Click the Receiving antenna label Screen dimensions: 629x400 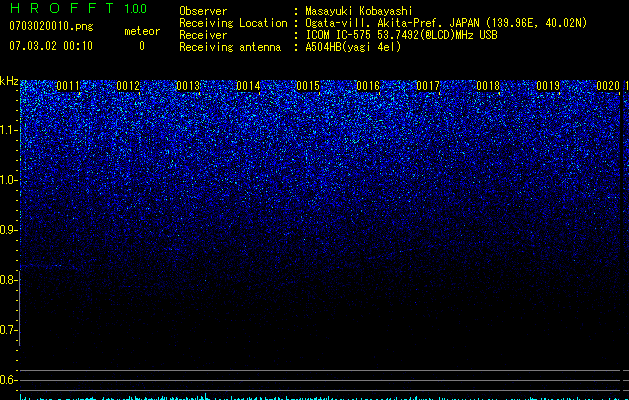point(230,47)
